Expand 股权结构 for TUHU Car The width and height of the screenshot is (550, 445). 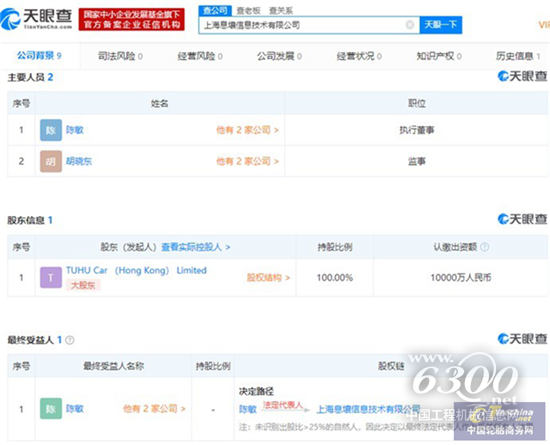point(268,278)
